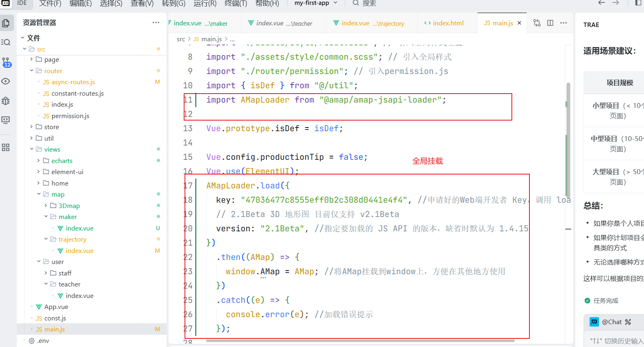Viewport: 644px width, 347px height.
Task: Open editor more actions ellipsis
Action: (x=563, y=23)
